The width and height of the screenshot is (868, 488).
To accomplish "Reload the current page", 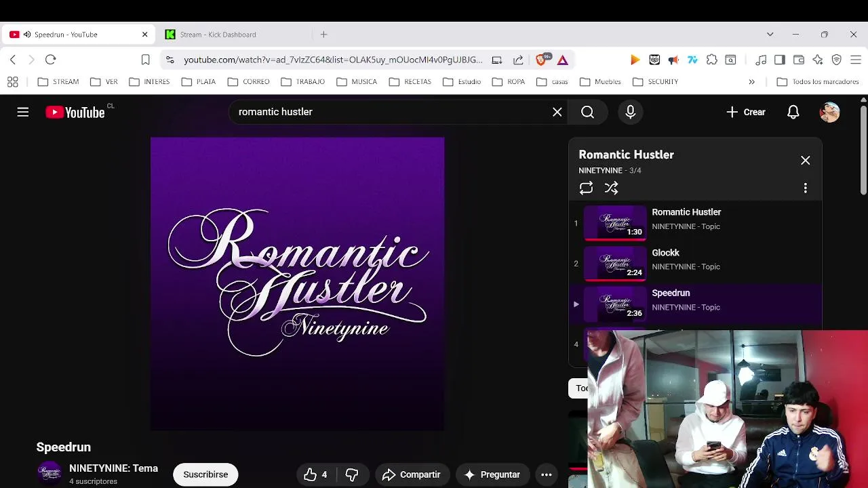I will (x=50, y=60).
